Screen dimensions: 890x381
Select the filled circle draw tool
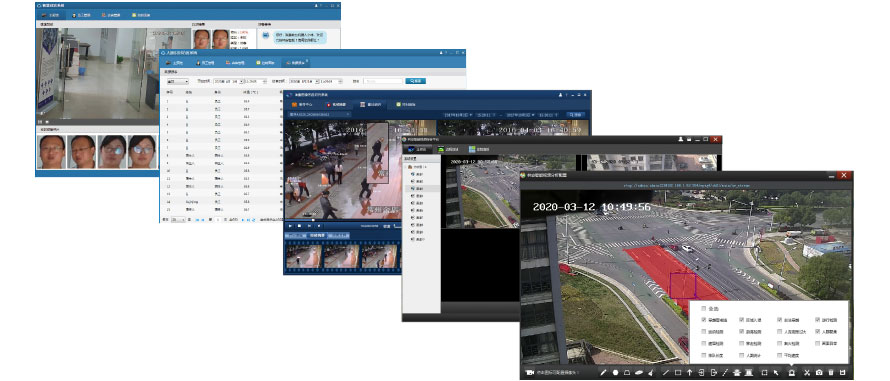pyautogui.click(x=615, y=372)
